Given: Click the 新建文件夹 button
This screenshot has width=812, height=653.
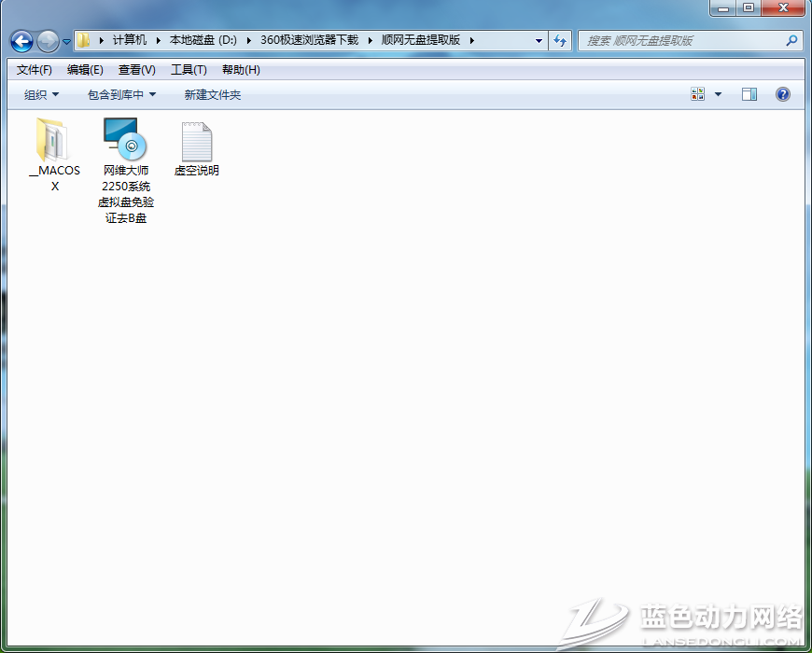Looking at the screenshot, I should coord(213,94).
